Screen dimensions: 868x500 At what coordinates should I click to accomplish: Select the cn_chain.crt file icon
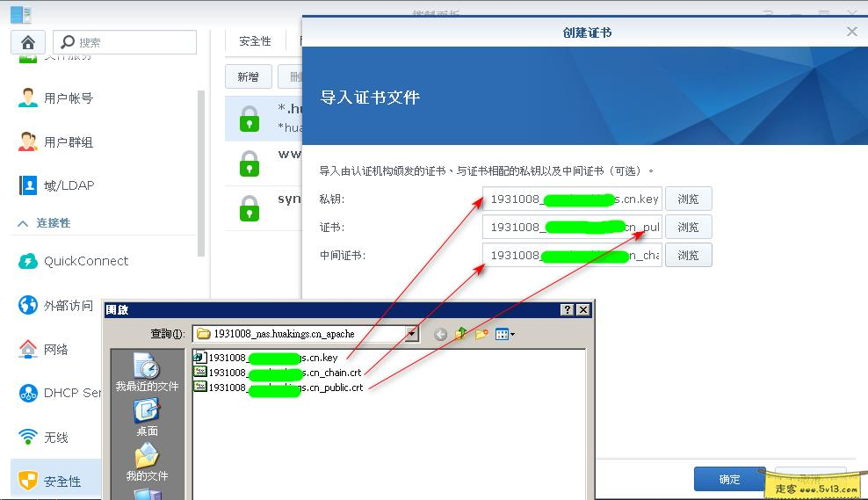pyautogui.click(x=199, y=372)
